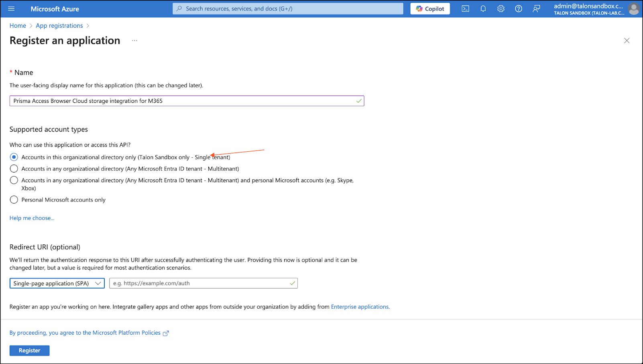
Task: Click the Register button
Action: pos(30,350)
